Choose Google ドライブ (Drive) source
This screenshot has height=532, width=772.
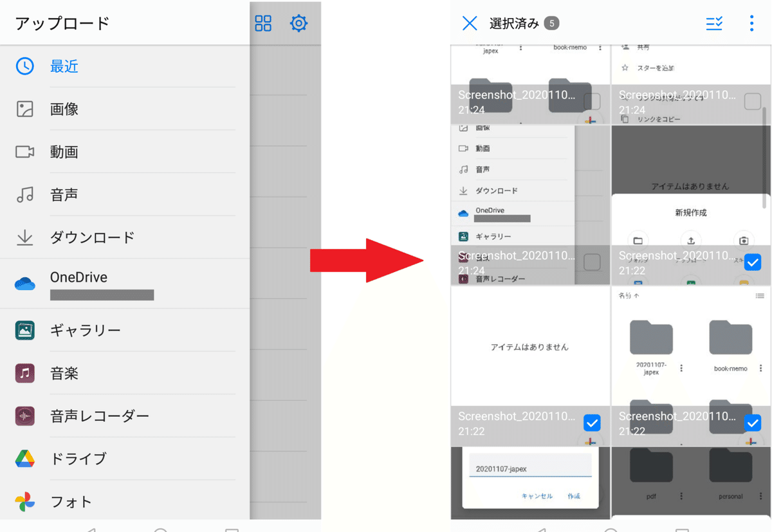[x=125, y=459]
